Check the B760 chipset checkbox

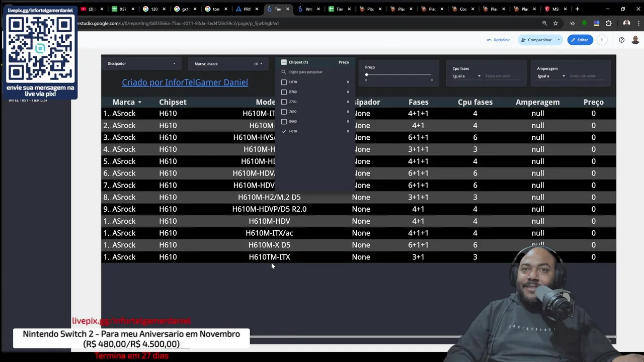pyautogui.click(x=284, y=92)
